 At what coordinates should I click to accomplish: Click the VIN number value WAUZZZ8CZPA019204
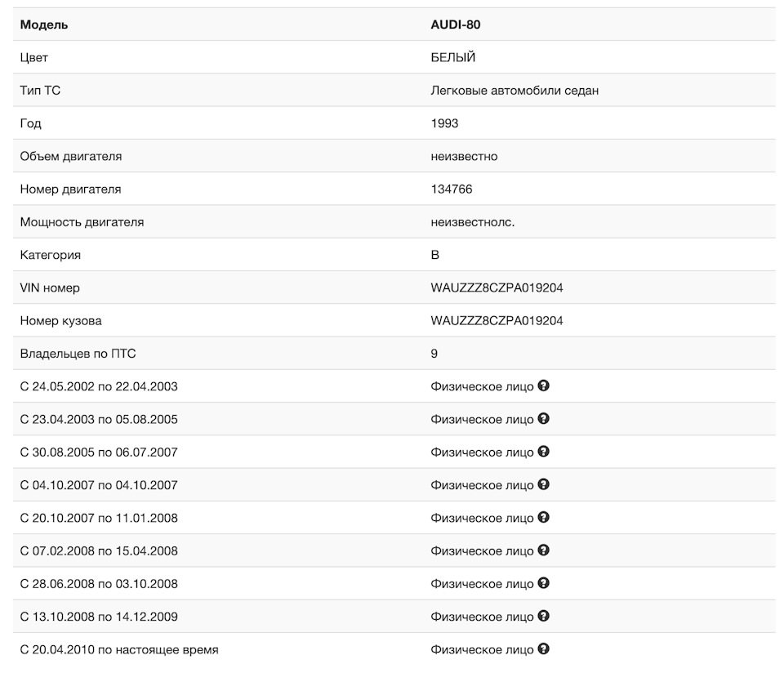point(497,287)
